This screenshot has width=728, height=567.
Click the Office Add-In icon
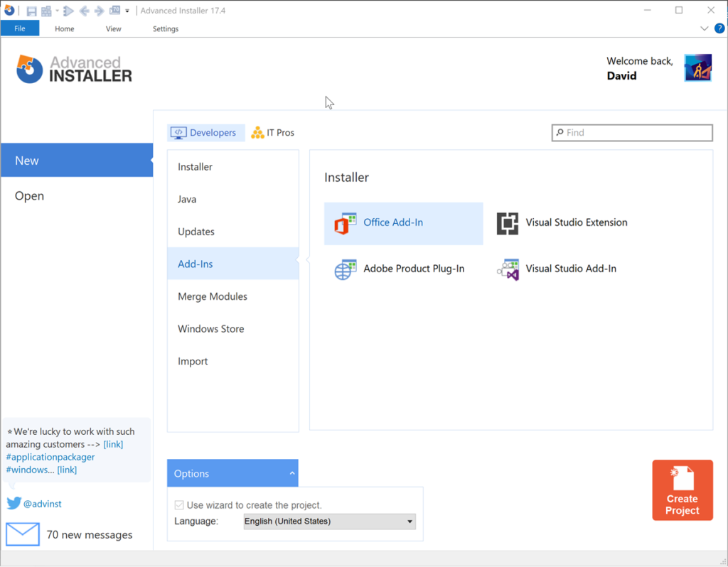click(345, 223)
